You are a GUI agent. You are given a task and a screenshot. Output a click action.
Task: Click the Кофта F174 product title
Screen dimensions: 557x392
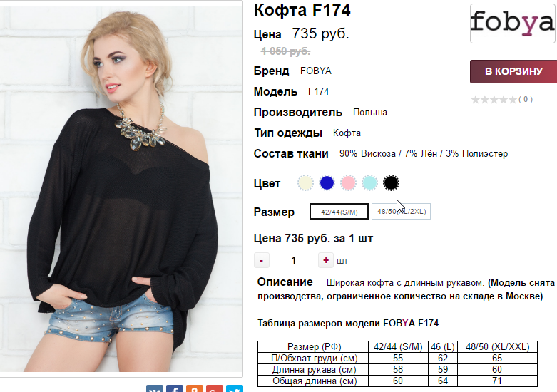(302, 10)
